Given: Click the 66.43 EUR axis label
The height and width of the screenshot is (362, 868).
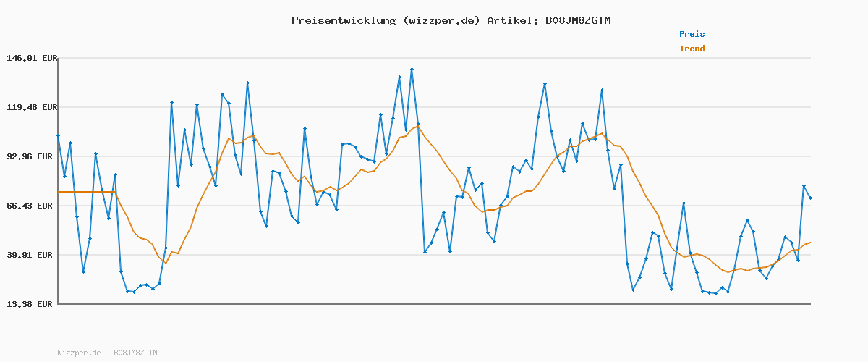Looking at the screenshot, I should coord(30,206).
